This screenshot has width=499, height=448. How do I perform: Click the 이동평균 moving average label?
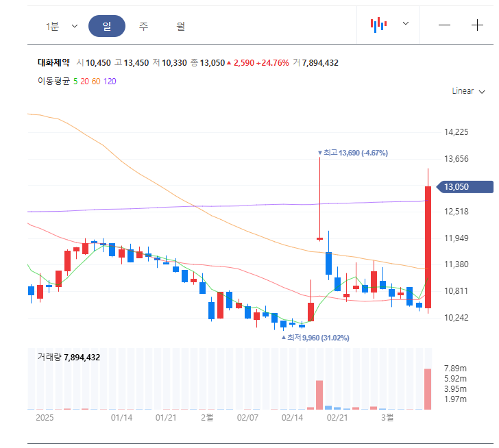(53, 81)
